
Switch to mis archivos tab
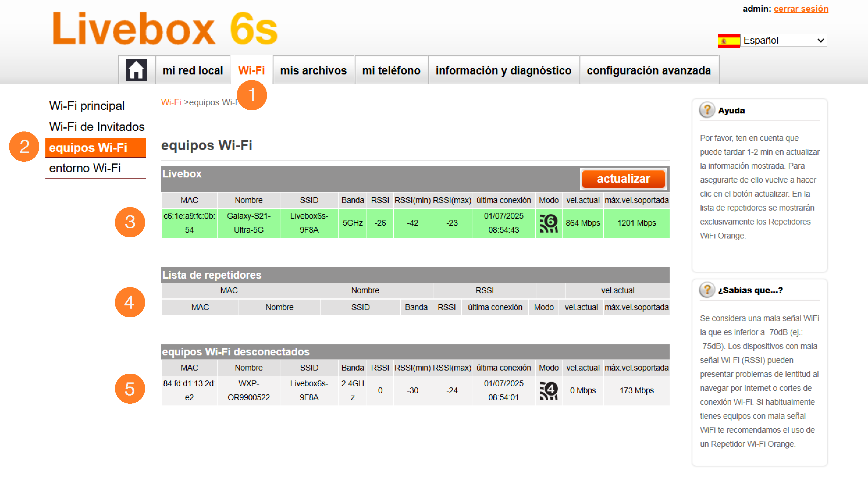coord(313,70)
